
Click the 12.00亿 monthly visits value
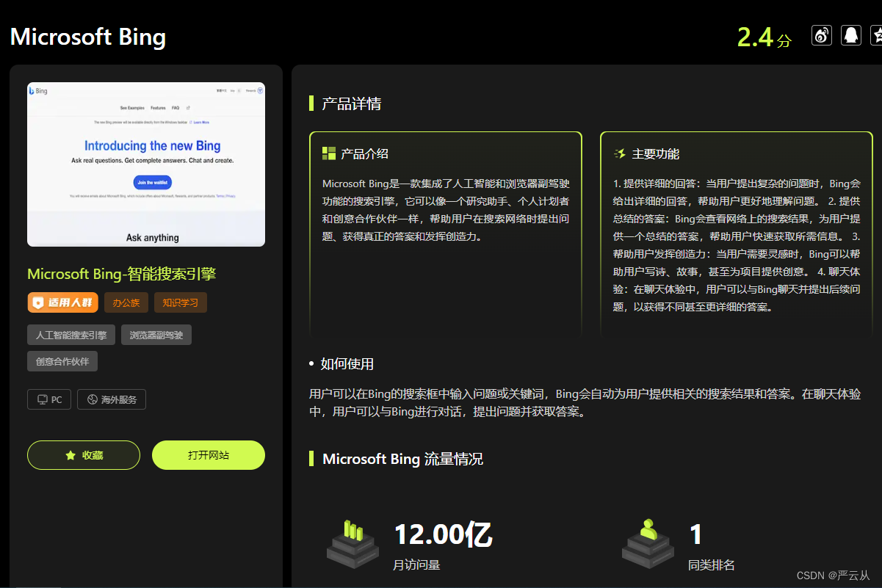click(443, 534)
